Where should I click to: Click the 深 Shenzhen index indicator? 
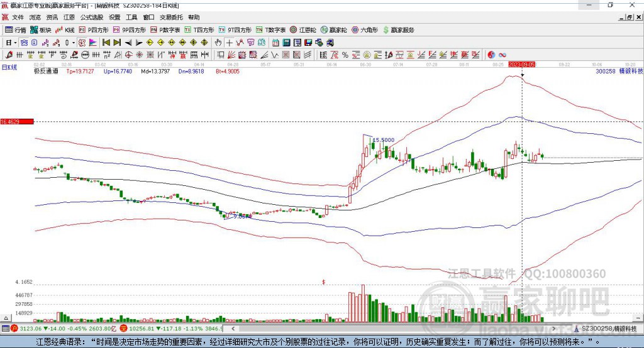tap(123, 329)
